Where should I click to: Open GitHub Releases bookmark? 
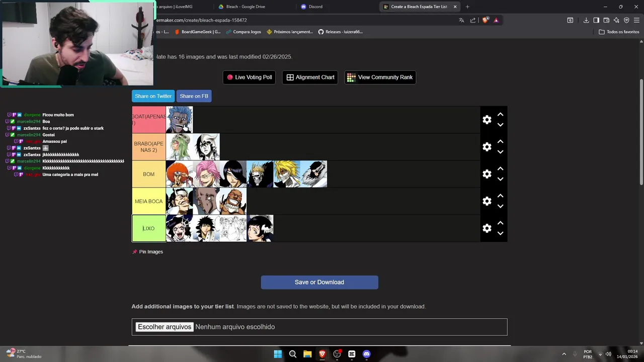coord(340,32)
